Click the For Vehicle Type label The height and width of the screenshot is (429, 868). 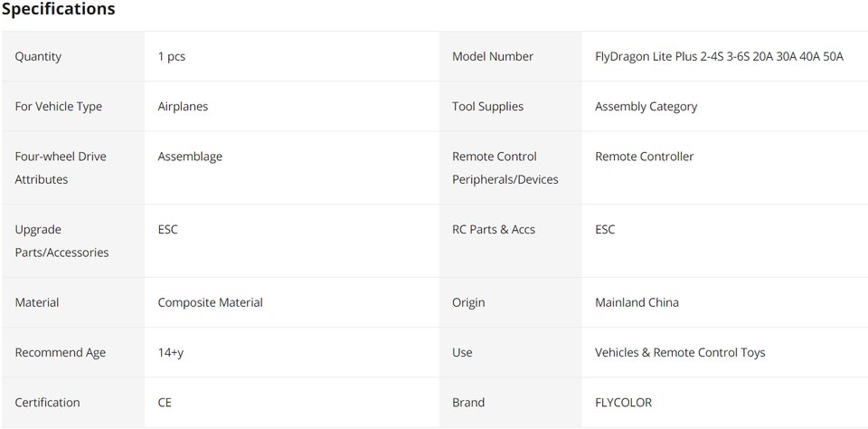click(58, 106)
